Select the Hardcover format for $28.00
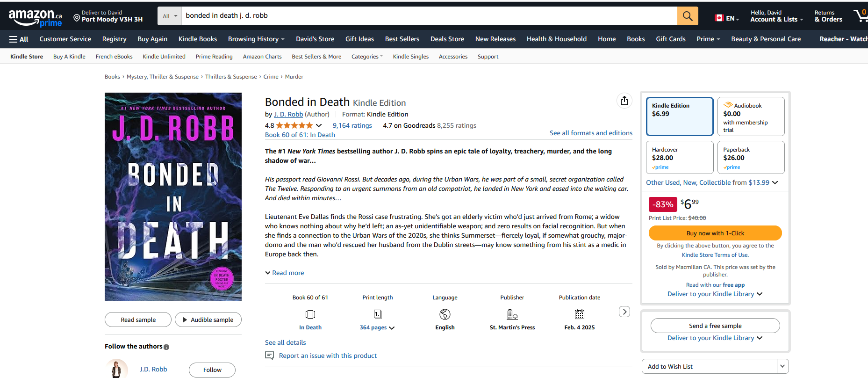Screen dimensions: 868x378 pyautogui.click(x=679, y=157)
